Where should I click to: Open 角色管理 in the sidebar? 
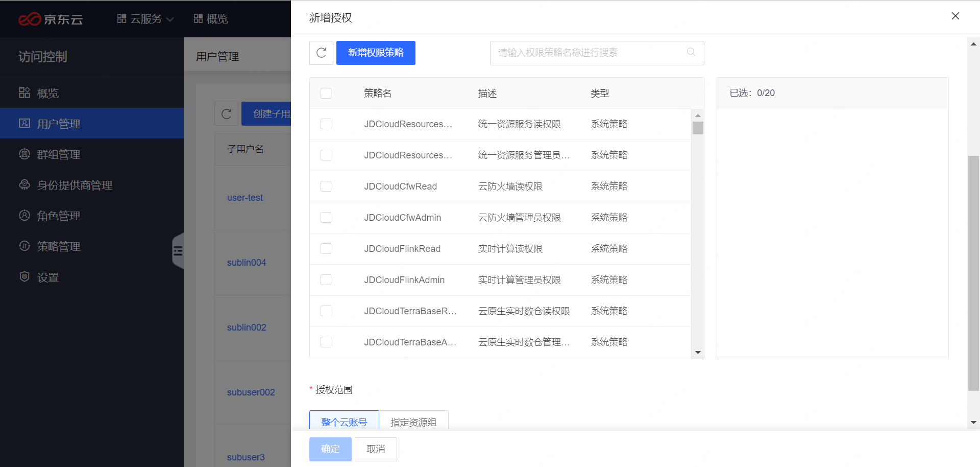(92, 216)
